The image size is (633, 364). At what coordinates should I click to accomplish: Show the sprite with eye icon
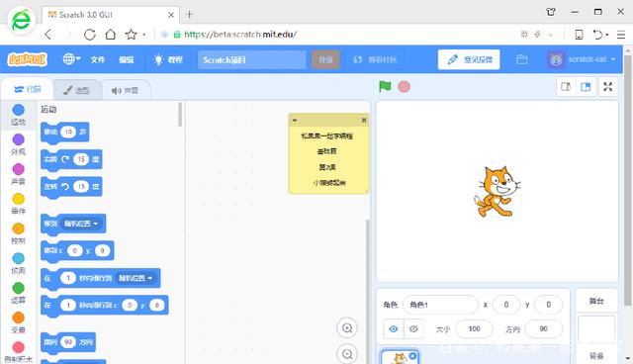394,329
